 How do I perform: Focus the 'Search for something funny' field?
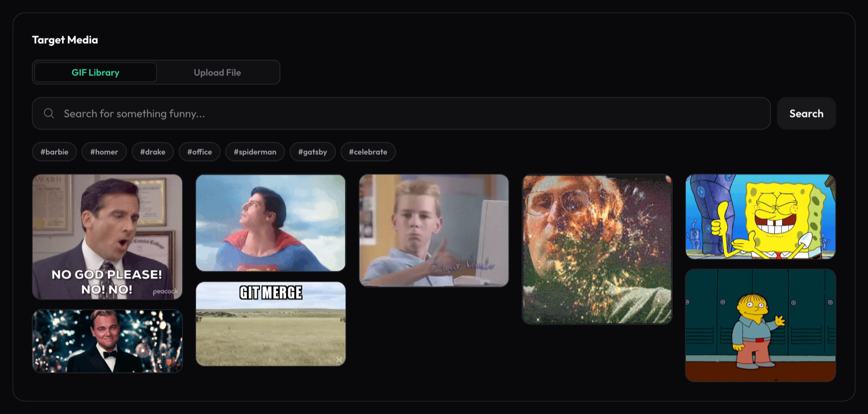click(401, 113)
